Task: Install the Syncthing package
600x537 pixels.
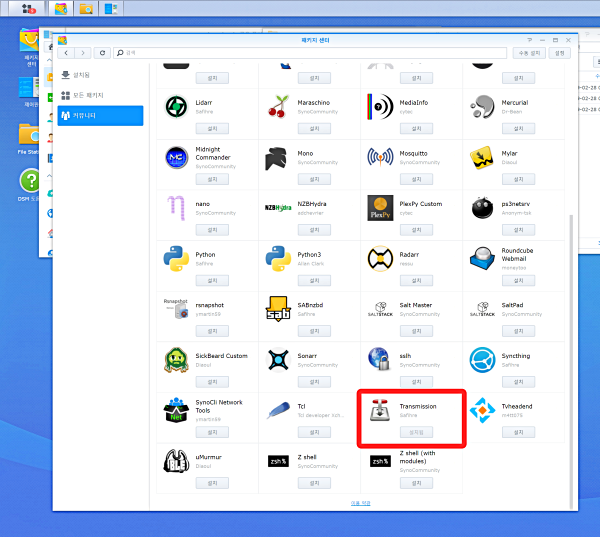Action: 518,382
